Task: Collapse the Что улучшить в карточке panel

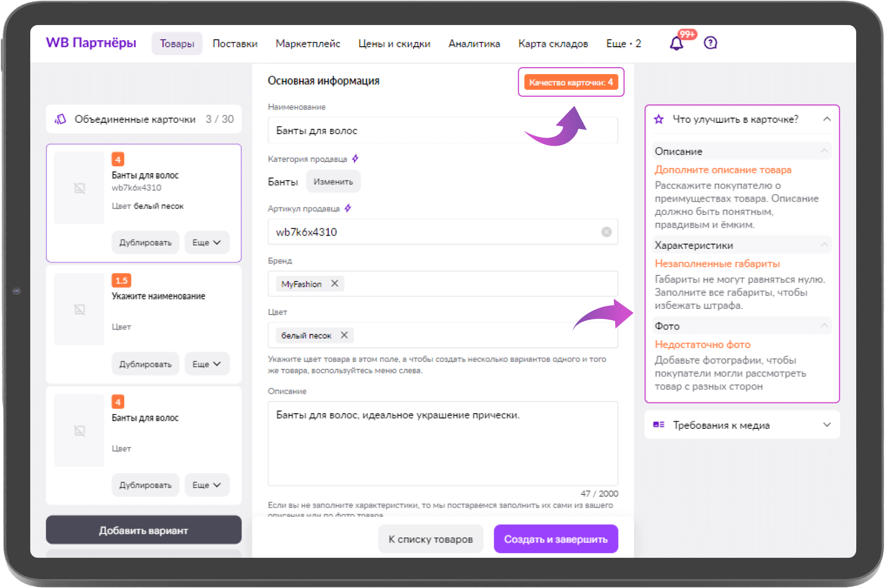Action: pyautogui.click(x=826, y=119)
